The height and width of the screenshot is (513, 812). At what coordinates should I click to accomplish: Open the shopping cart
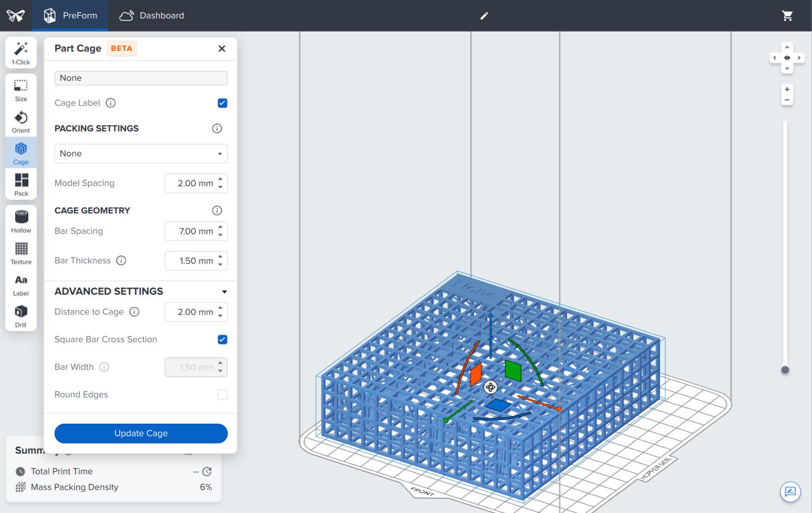pos(787,16)
